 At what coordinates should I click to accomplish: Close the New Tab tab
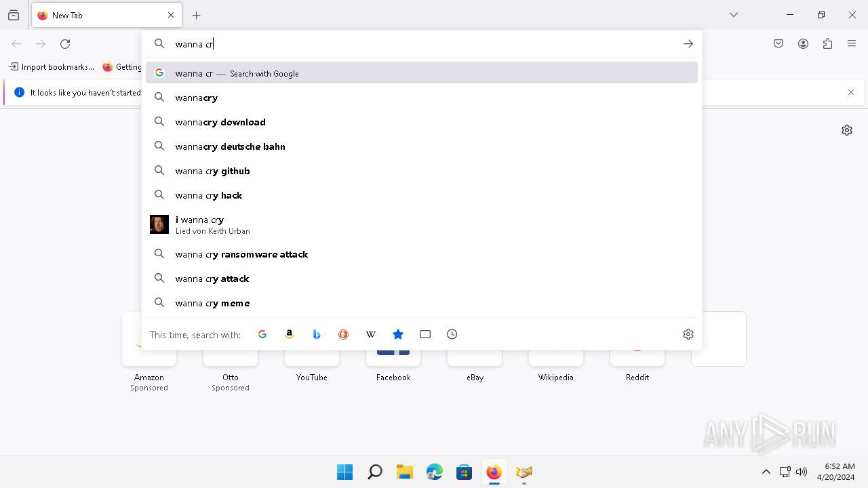[171, 15]
